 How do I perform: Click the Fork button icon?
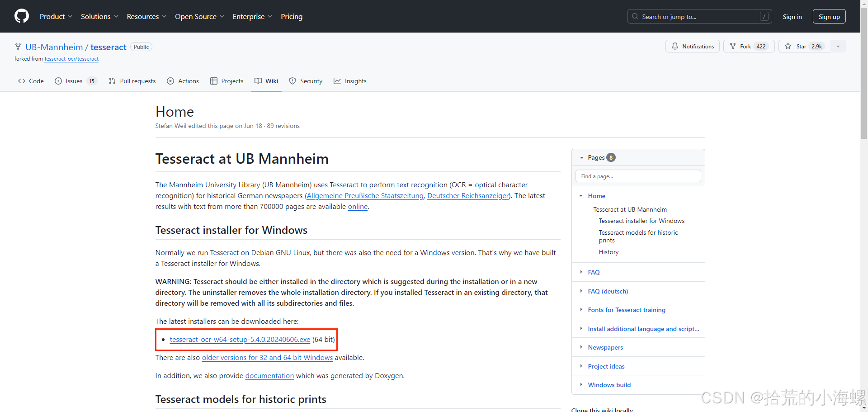(x=733, y=47)
